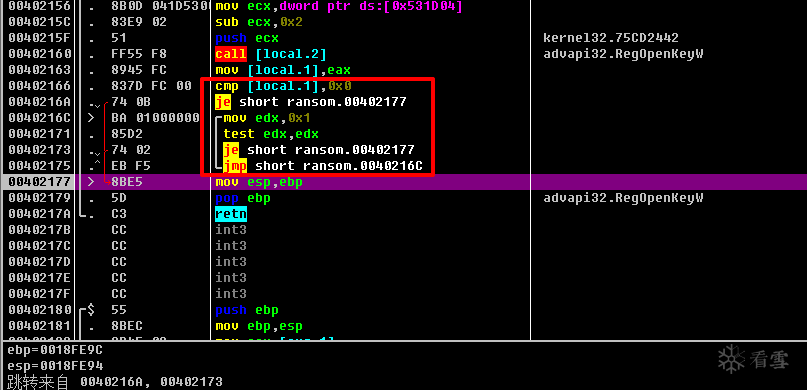Click the 跳转来自 jump source line

coord(115,382)
